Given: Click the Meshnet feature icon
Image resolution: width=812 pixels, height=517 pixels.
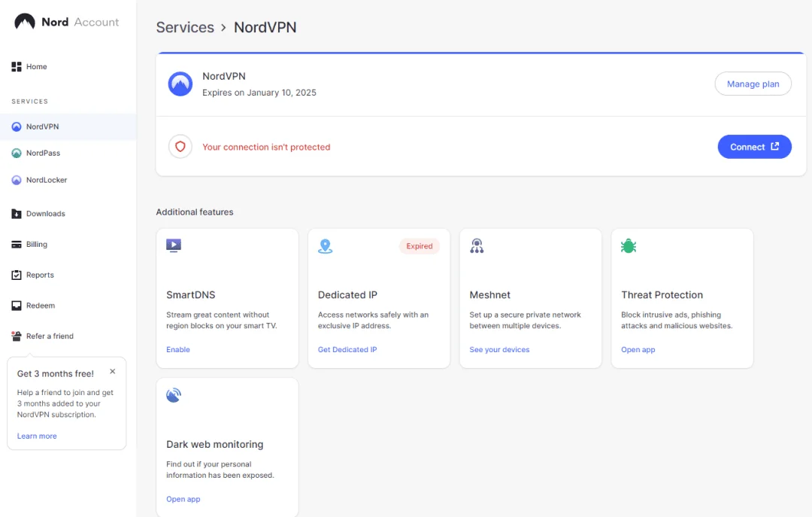Looking at the screenshot, I should pyautogui.click(x=477, y=246).
